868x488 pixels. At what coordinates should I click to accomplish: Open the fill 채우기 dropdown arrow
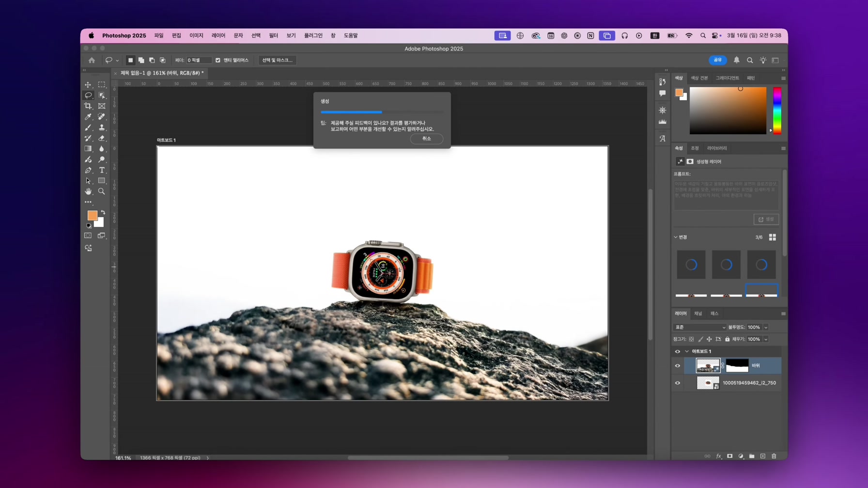point(766,339)
